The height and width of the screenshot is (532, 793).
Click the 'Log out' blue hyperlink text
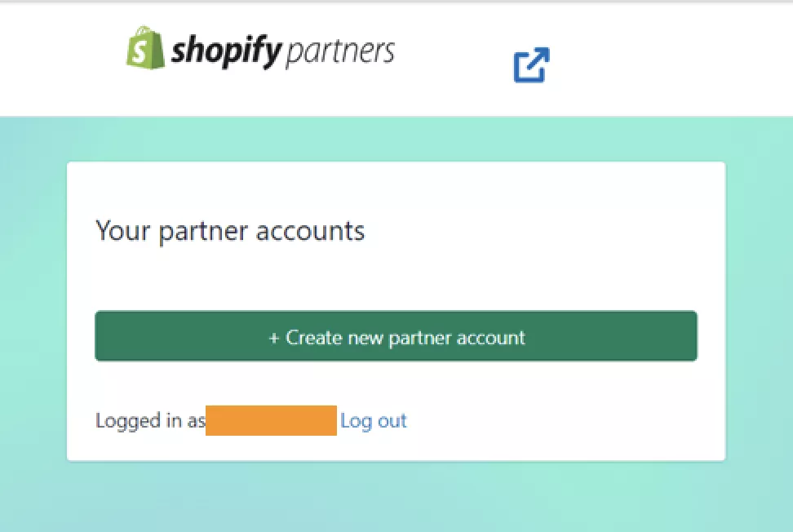374,420
